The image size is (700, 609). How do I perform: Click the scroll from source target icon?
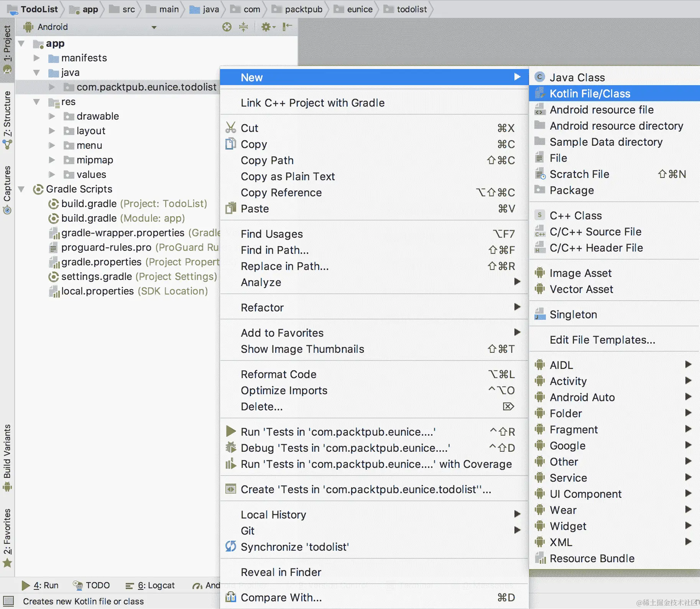pos(227,27)
